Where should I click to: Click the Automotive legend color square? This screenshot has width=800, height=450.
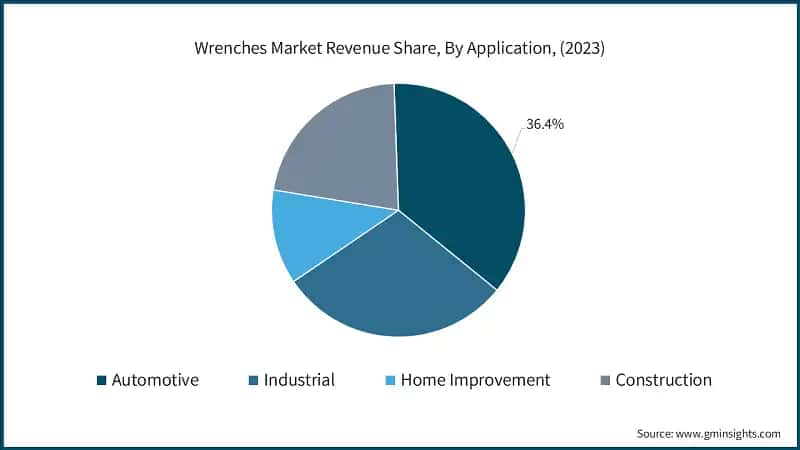pyautogui.click(x=102, y=380)
